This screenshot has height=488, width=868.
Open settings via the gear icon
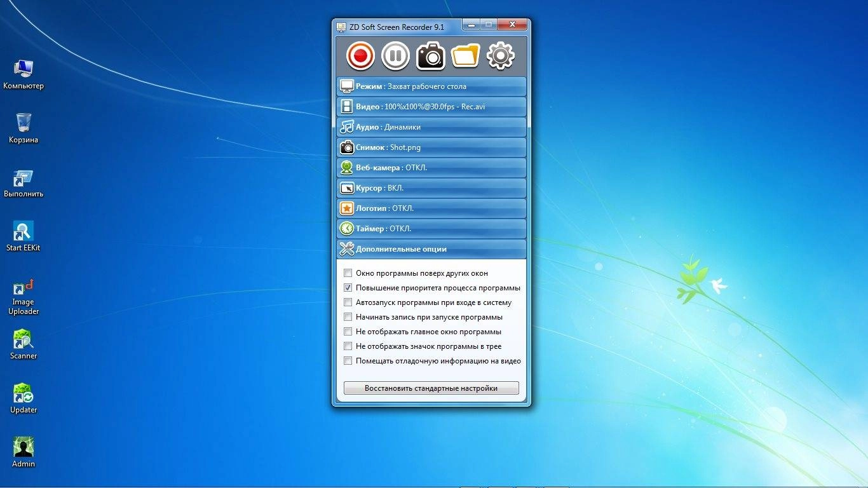[x=501, y=56]
